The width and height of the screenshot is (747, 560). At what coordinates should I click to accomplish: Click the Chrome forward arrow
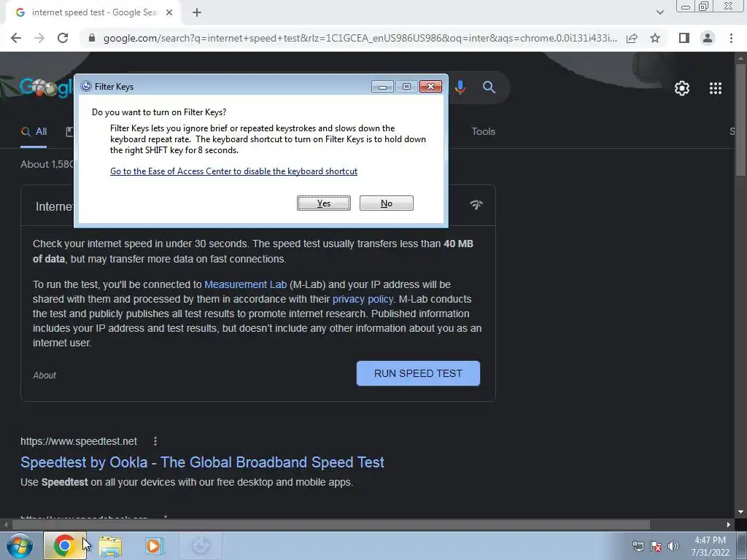point(39,38)
